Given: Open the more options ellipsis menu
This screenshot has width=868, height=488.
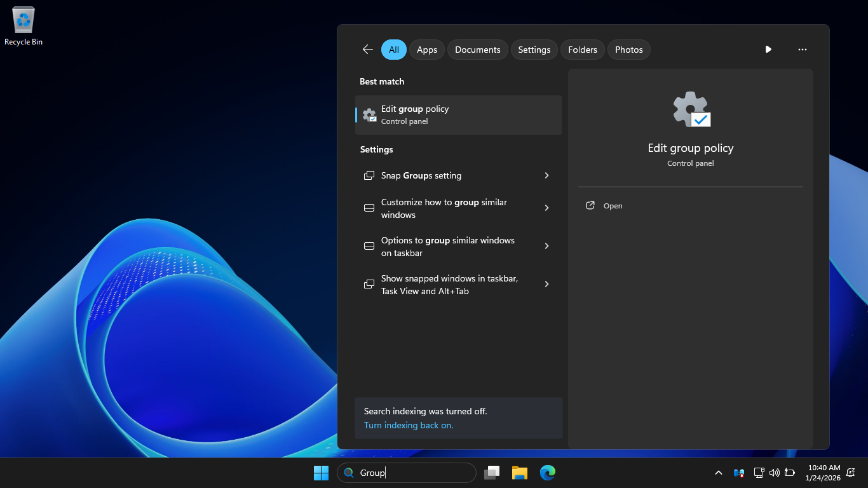Looking at the screenshot, I should [802, 50].
